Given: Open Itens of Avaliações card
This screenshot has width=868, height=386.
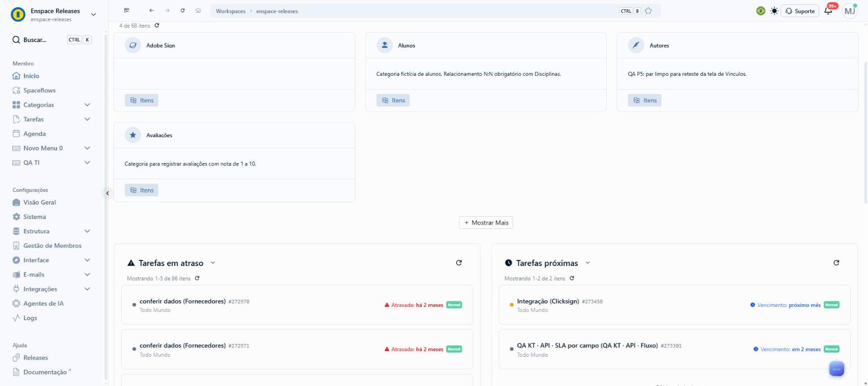Looking at the screenshot, I should click(142, 190).
